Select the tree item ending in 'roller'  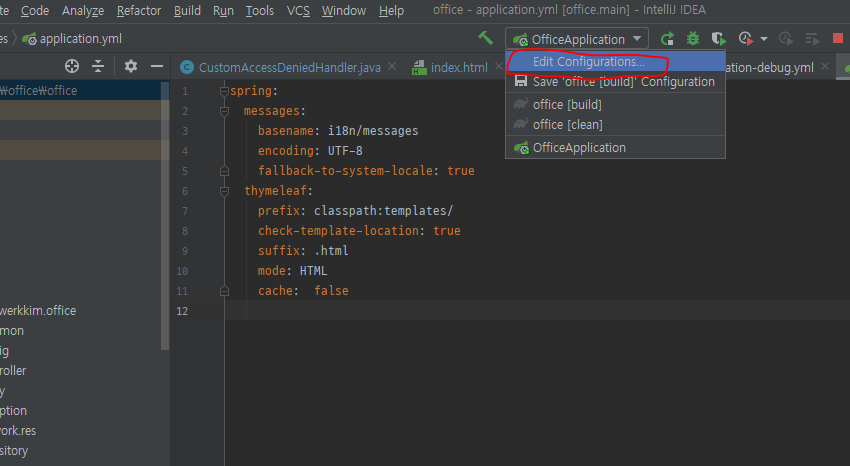coord(13,371)
